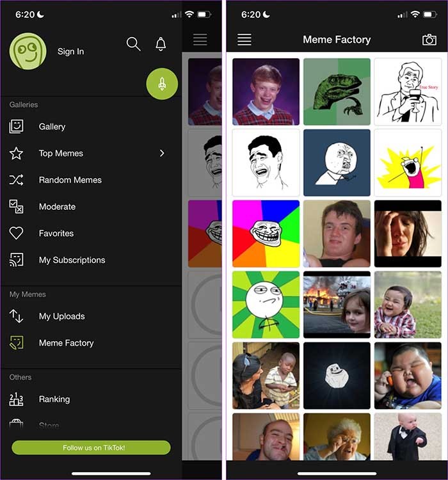Open notifications bell icon
Image resolution: width=448 pixels, height=480 pixels.
[161, 44]
